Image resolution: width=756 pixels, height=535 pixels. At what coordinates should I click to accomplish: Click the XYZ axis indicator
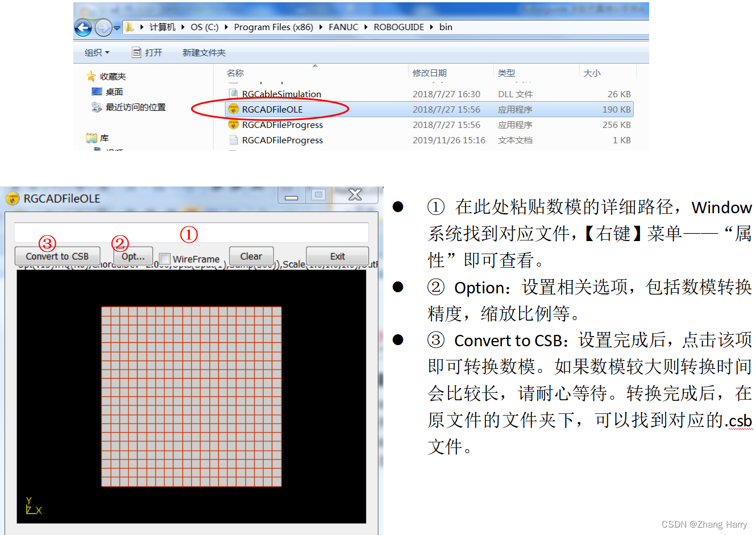tap(34, 506)
